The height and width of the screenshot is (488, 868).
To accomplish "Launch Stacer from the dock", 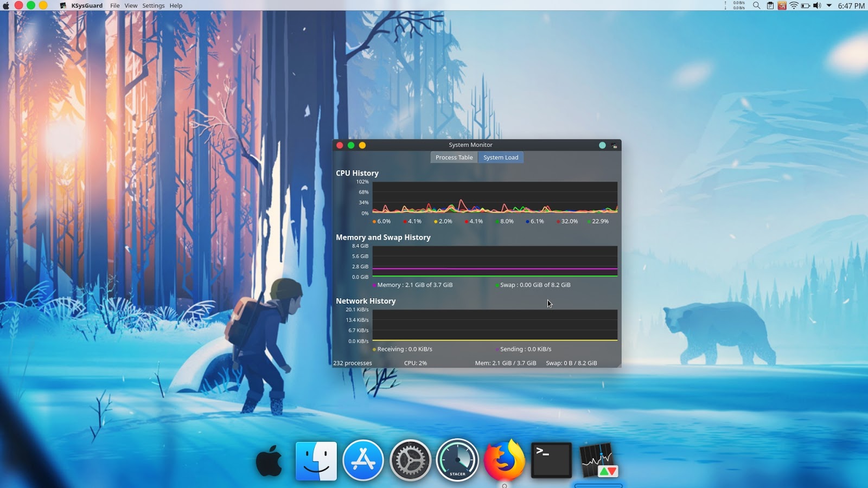I will [x=457, y=460].
